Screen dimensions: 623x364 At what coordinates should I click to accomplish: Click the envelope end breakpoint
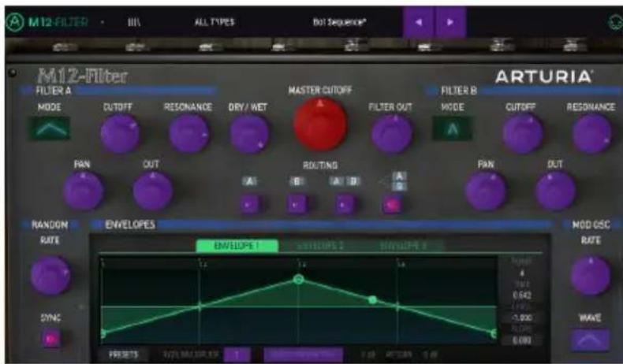click(494, 333)
